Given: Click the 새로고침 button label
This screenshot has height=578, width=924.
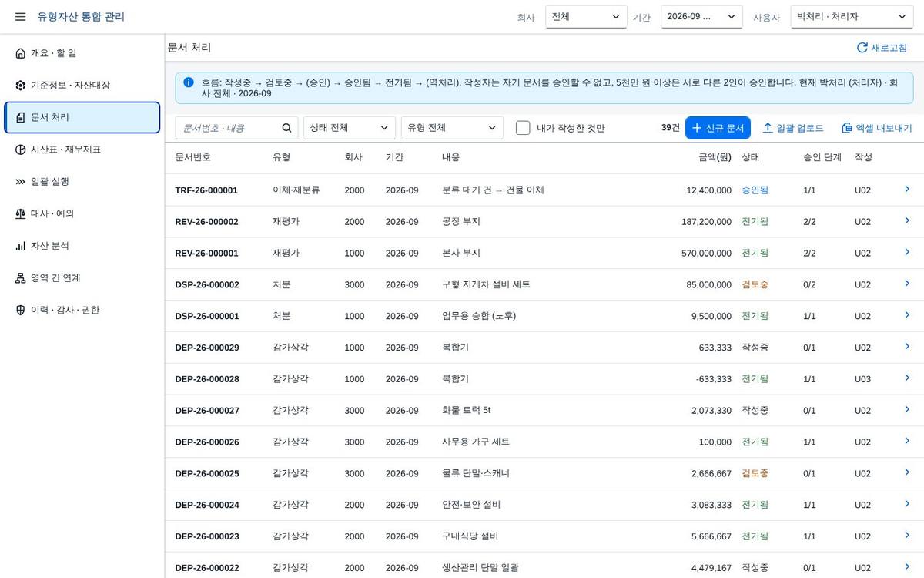Looking at the screenshot, I should 889,48.
